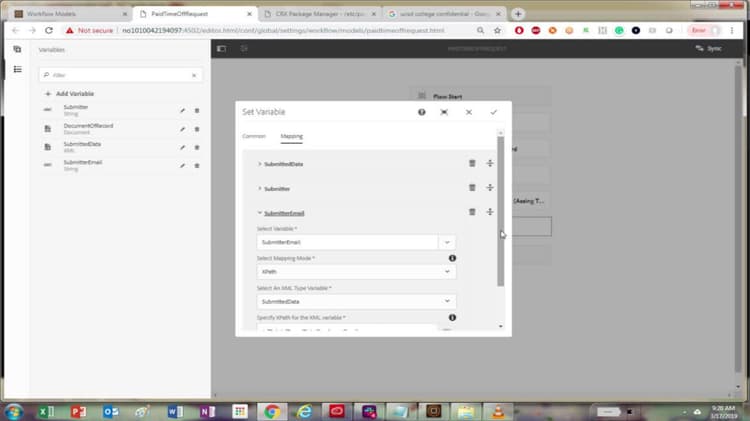Expand the Submitter mapping
The height and width of the screenshot is (421, 750).
pos(260,188)
